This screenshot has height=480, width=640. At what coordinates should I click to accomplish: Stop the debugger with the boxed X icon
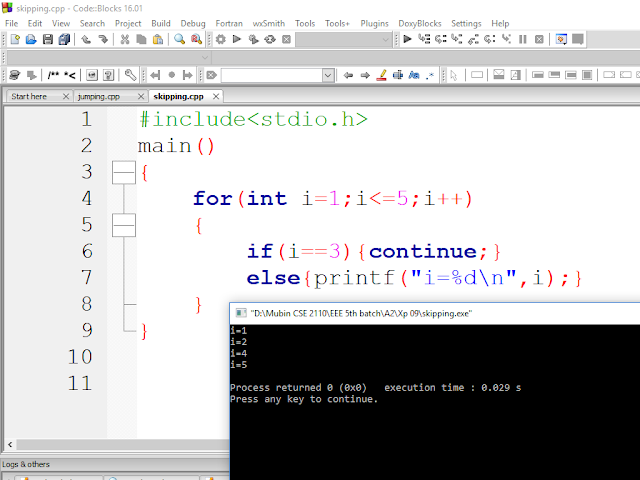pyautogui.click(x=539, y=39)
